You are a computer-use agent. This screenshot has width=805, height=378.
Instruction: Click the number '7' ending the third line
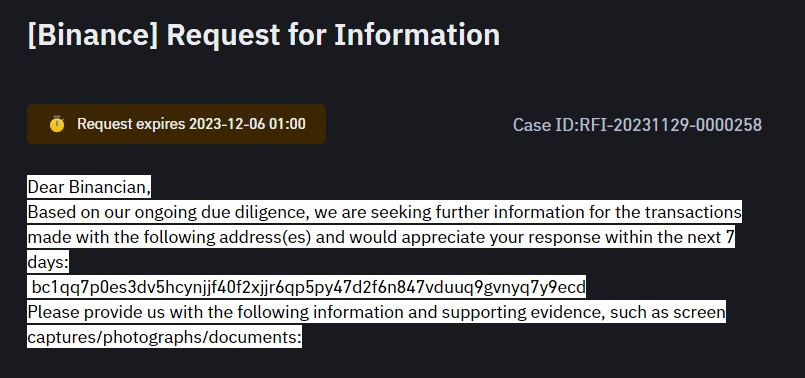pyautogui.click(x=731, y=237)
